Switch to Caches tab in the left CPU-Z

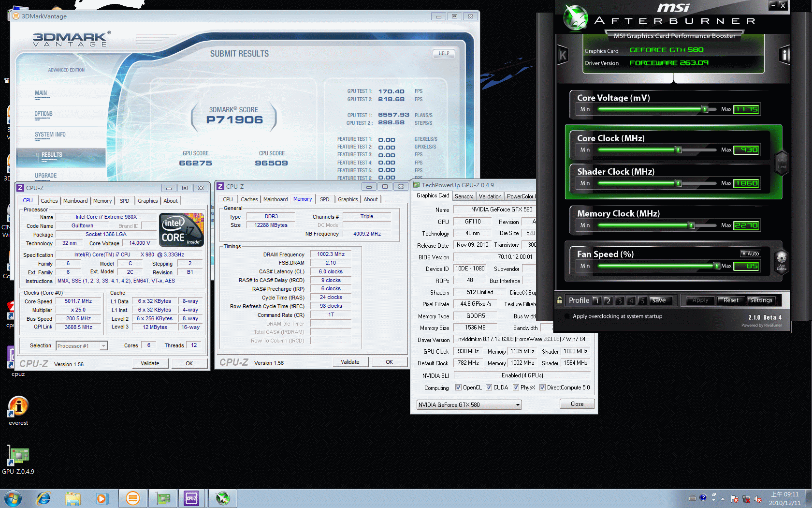49,201
